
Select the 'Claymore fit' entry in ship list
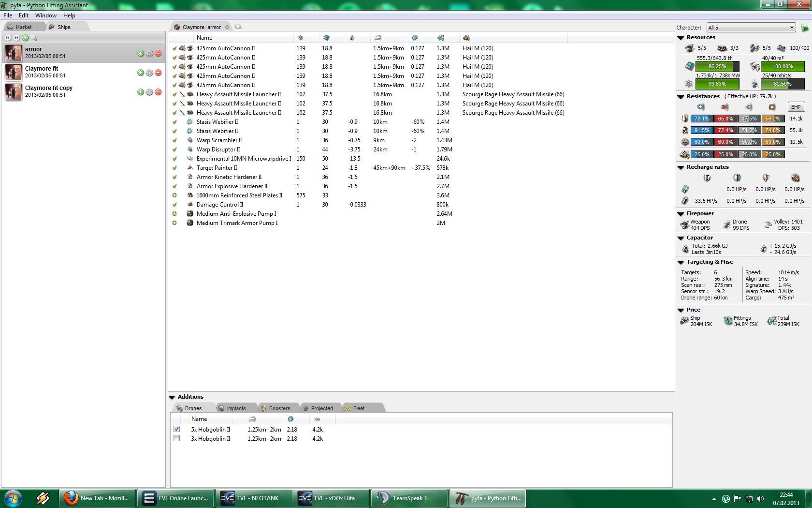click(x=84, y=73)
